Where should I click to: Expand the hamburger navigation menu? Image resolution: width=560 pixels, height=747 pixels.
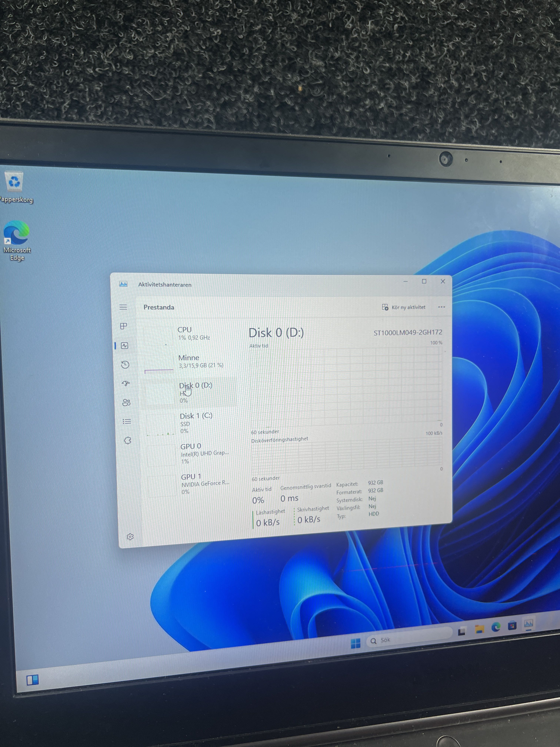point(123,307)
